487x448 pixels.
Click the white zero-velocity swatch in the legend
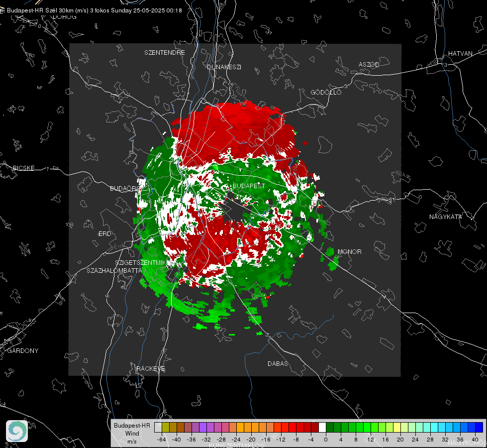click(x=322, y=427)
